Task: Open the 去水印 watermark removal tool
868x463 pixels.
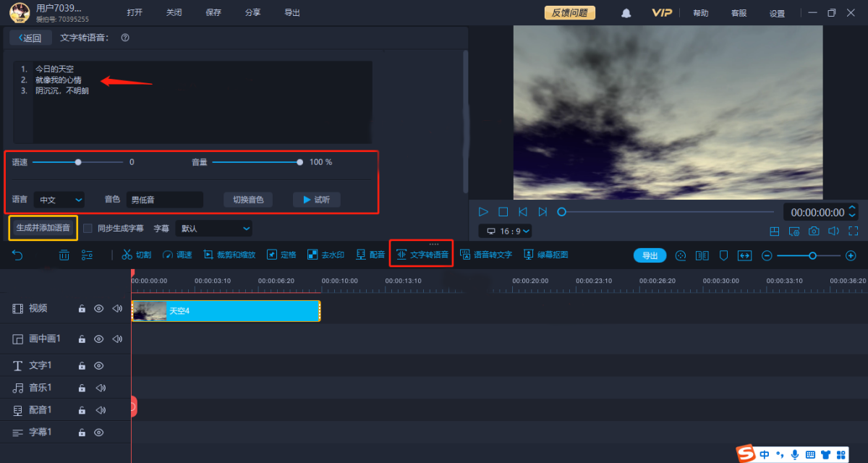Action: (325, 255)
